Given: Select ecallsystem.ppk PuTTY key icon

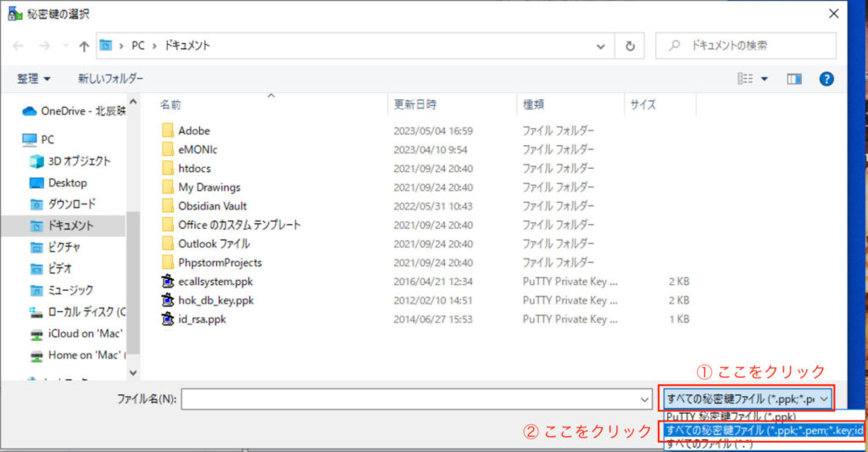Looking at the screenshot, I should [x=168, y=281].
